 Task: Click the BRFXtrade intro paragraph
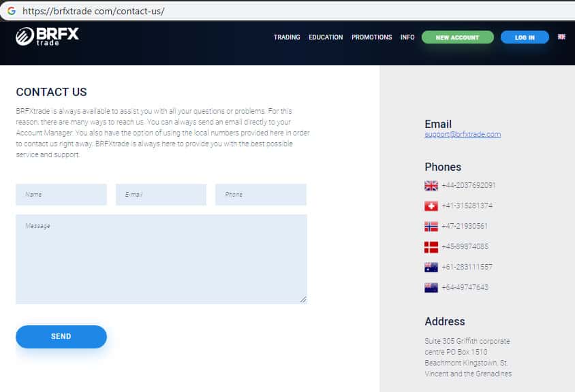(x=163, y=133)
